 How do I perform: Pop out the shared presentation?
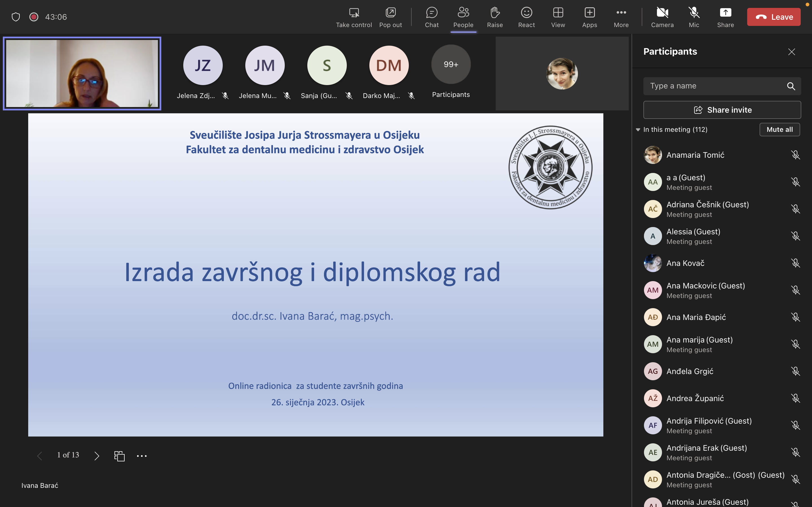tap(390, 17)
